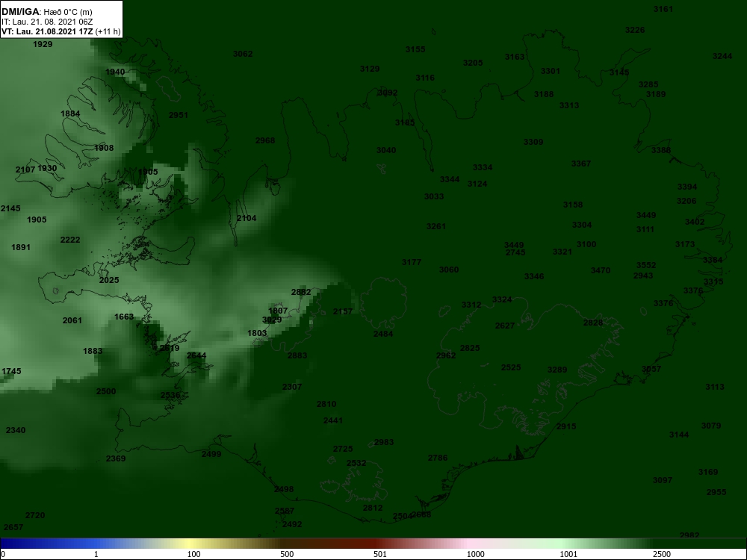Click the 2882 map label
The image size is (747, 560).
click(x=300, y=293)
